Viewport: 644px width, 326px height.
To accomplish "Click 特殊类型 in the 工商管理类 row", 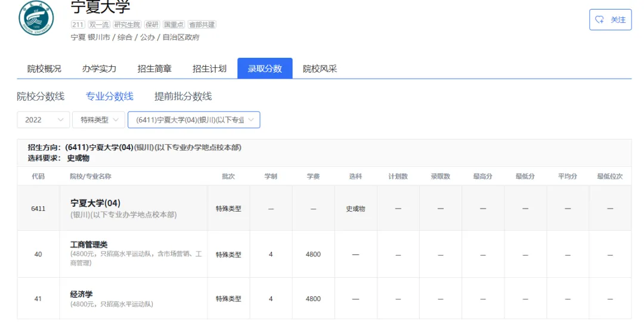I will (228, 254).
